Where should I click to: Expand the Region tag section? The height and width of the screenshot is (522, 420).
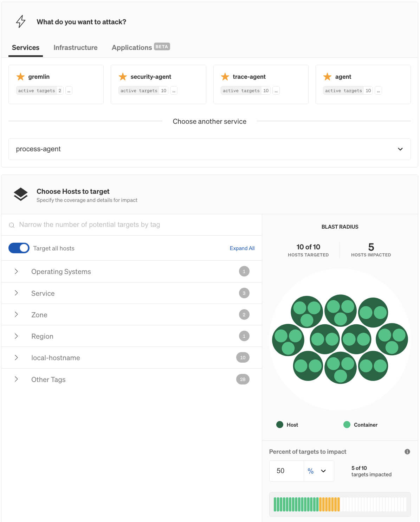coord(16,336)
